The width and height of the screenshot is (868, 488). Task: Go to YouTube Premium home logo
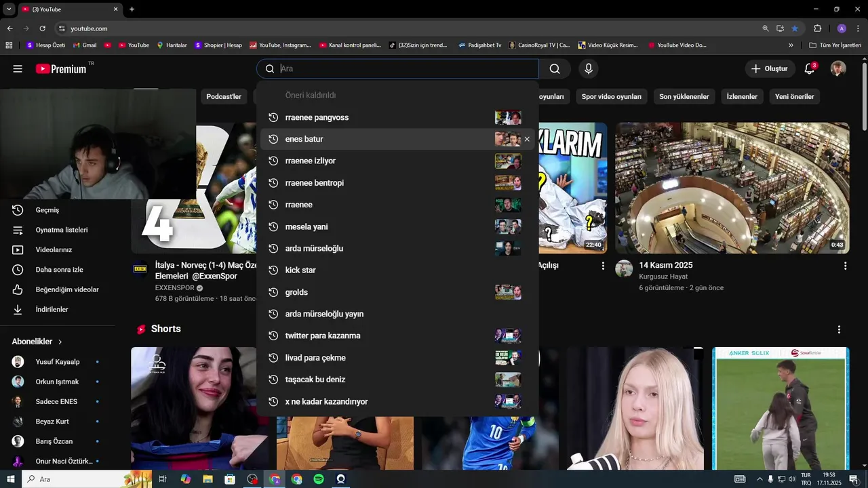pyautogui.click(x=62, y=68)
